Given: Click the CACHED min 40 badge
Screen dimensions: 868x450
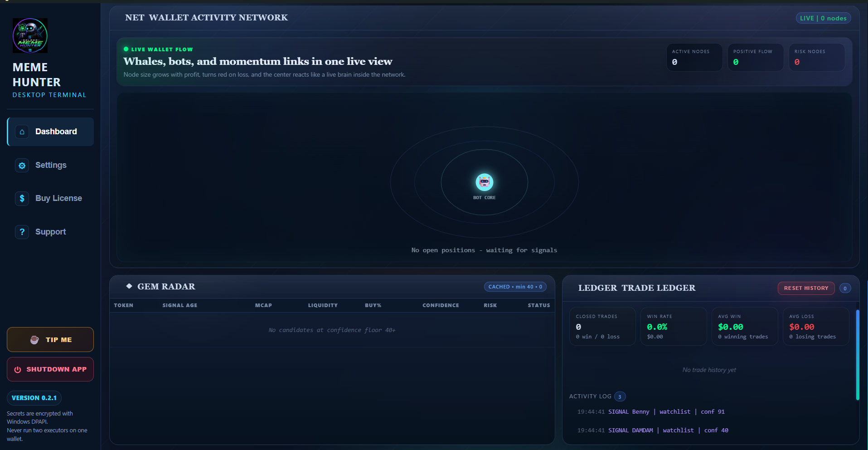Looking at the screenshot, I should coord(515,287).
